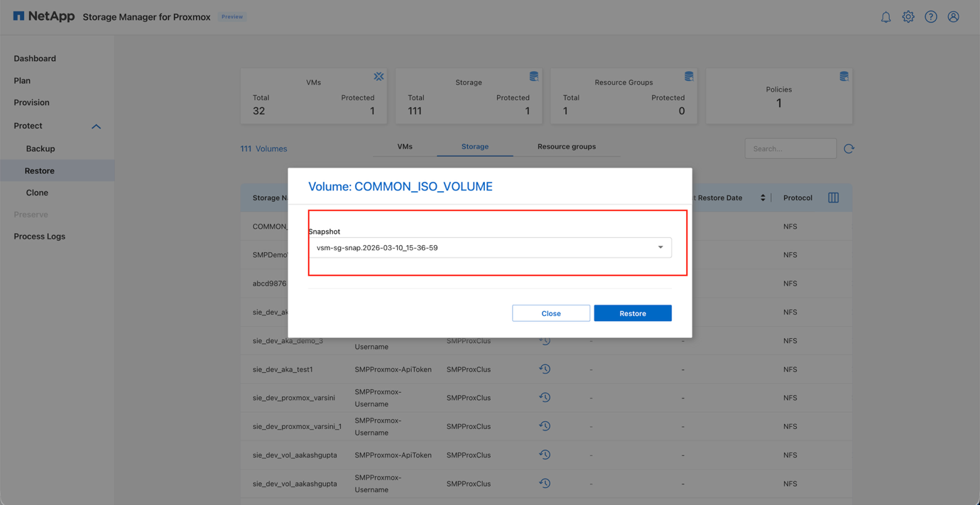Open the user account profile icon
Screen dimensions: 980x505
[x=953, y=17]
